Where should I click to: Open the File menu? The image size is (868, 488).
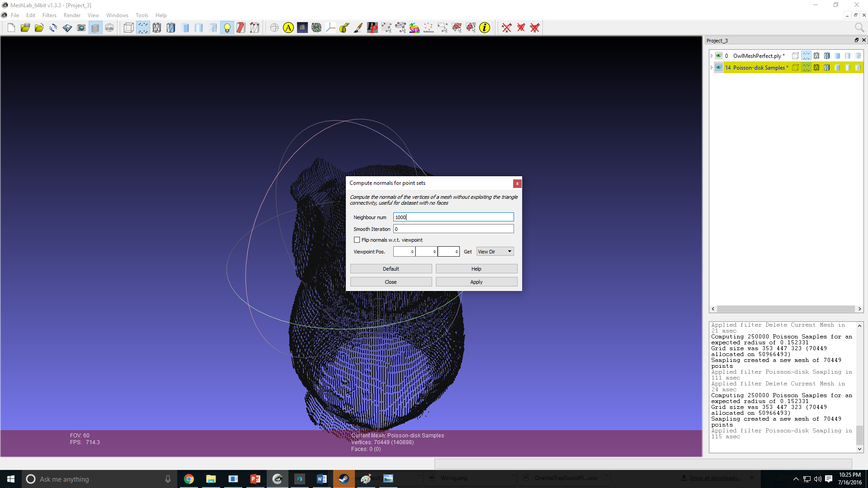(x=15, y=15)
